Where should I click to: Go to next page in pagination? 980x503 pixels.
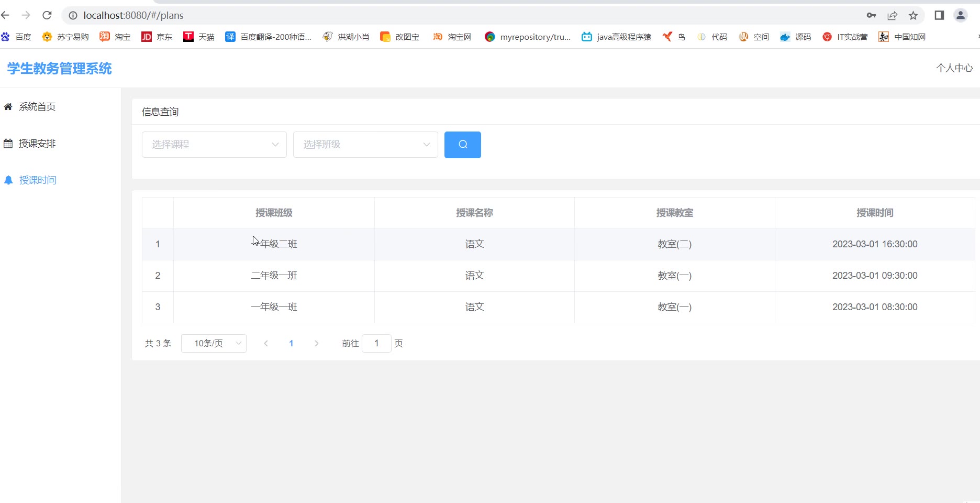316,343
